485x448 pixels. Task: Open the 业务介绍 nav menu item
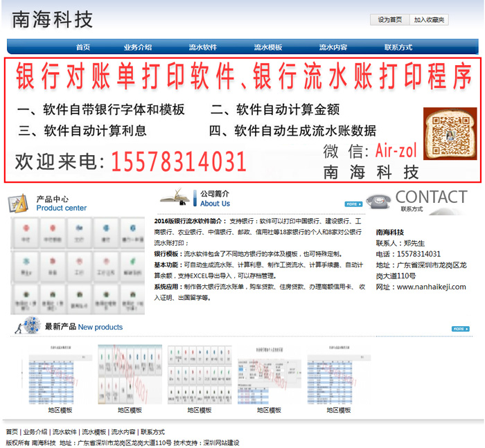pyautogui.click(x=138, y=47)
